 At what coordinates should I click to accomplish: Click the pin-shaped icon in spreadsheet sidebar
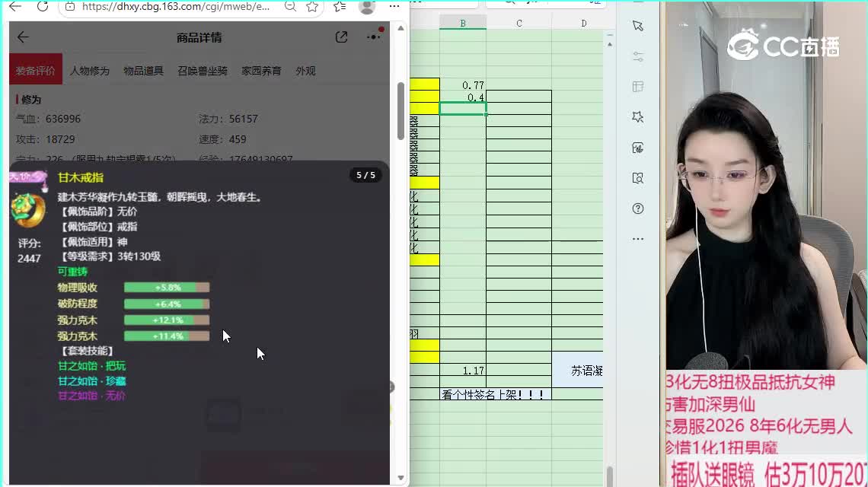(638, 117)
